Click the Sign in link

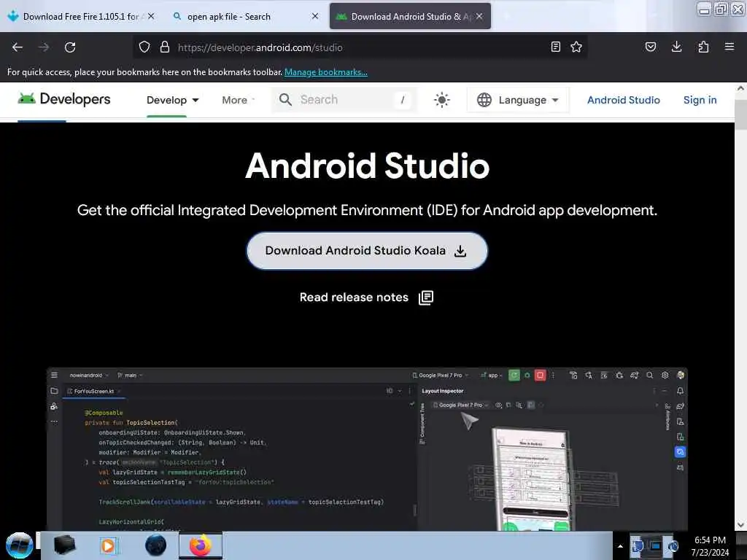(x=700, y=100)
